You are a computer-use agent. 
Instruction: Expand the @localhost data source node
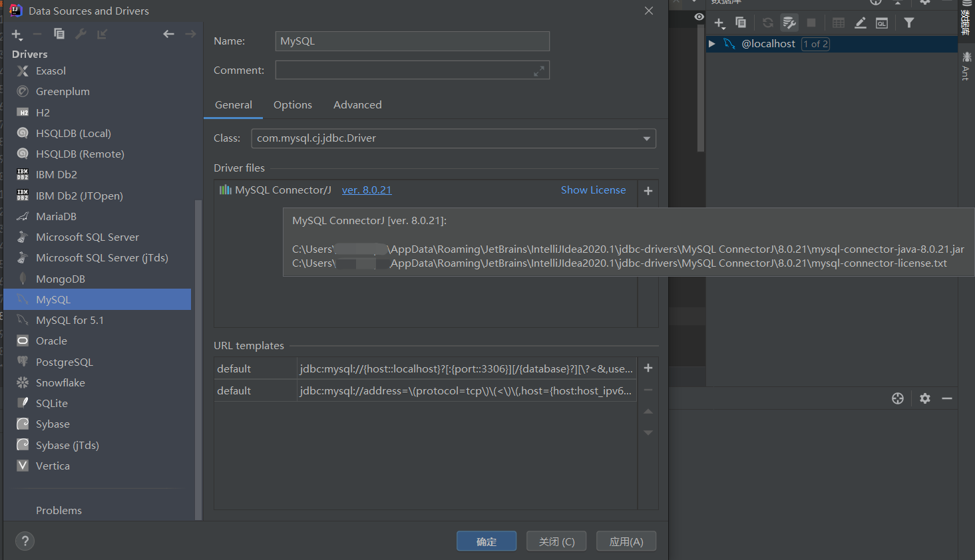[x=711, y=44]
